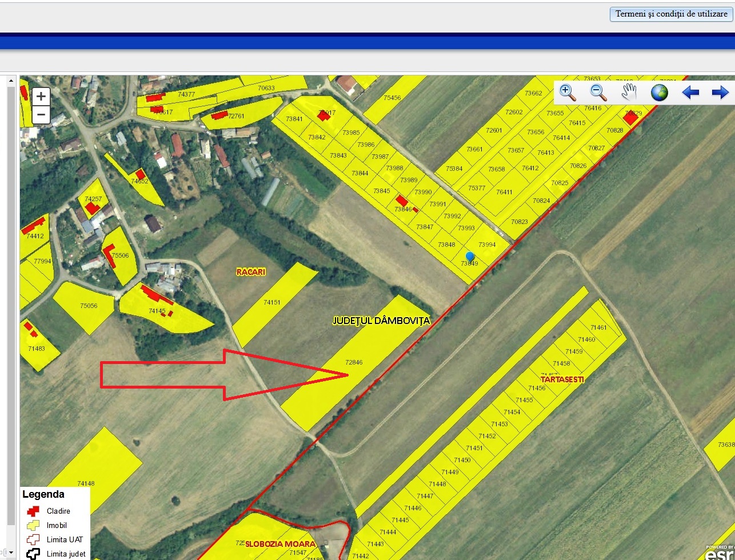The width and height of the screenshot is (735, 560).
Task: Click the blue location marker pin
Action: (470, 257)
